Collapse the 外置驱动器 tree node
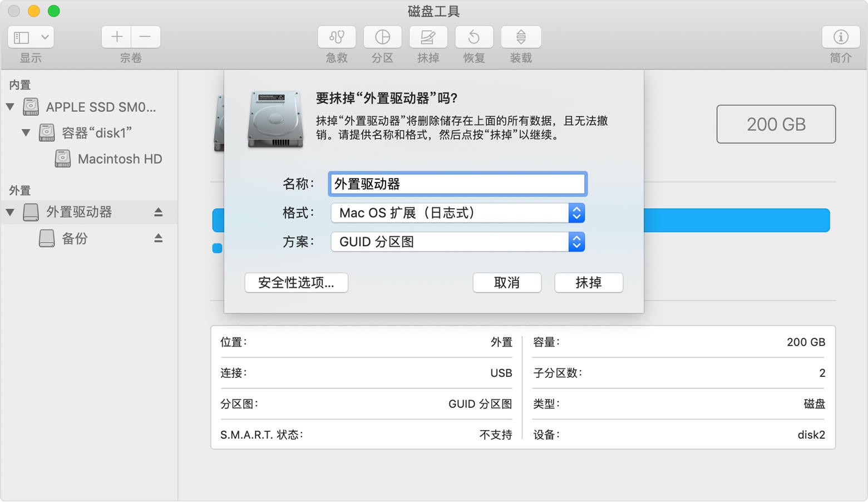This screenshot has height=502, width=868. click(10, 212)
